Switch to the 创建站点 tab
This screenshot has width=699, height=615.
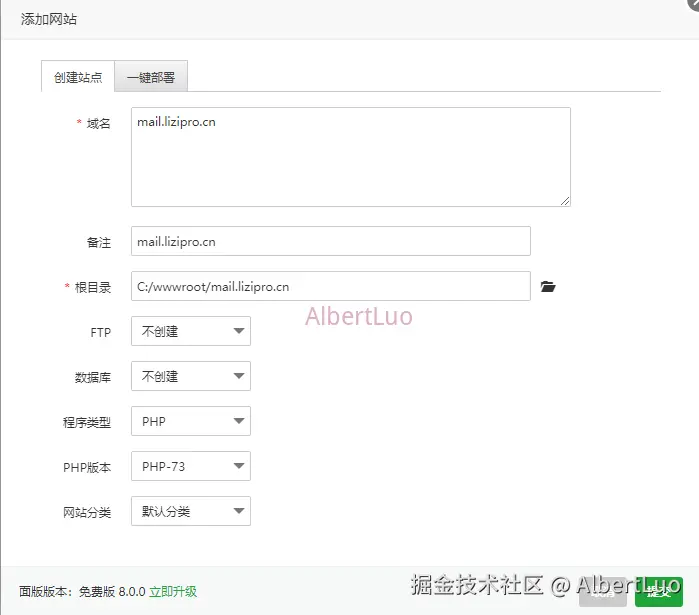click(78, 77)
